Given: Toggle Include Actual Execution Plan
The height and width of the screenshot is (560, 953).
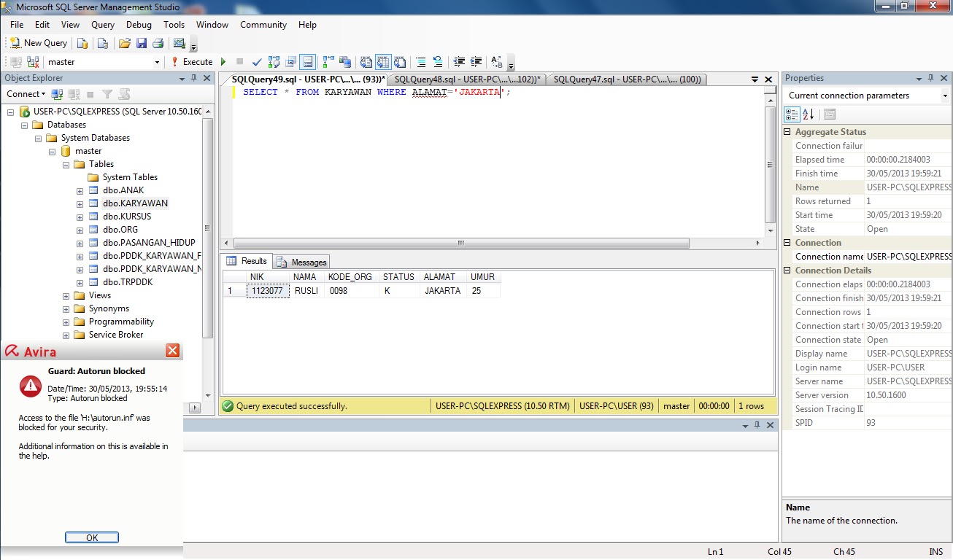Looking at the screenshot, I should (x=328, y=61).
